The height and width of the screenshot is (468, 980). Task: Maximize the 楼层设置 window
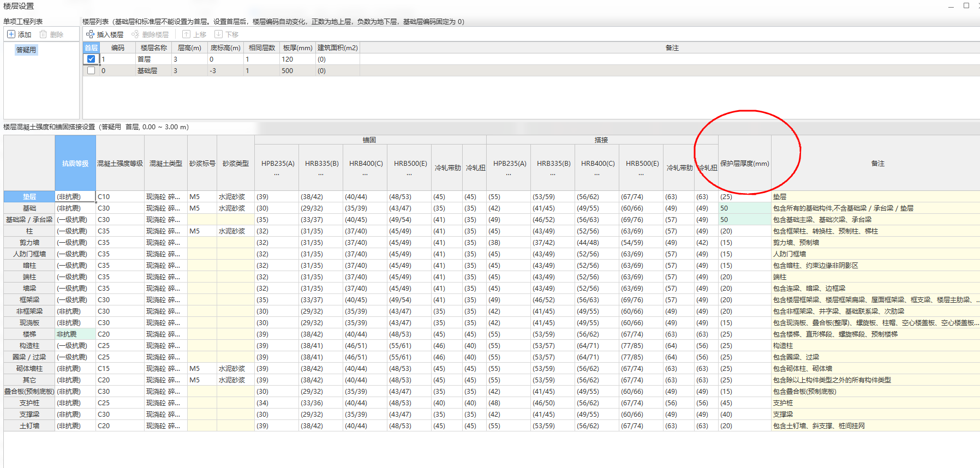(966, 5)
